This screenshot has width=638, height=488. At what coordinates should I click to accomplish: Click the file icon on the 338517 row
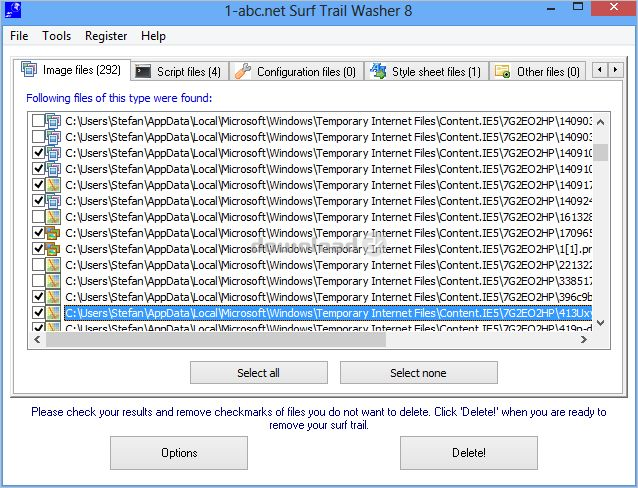coord(53,281)
